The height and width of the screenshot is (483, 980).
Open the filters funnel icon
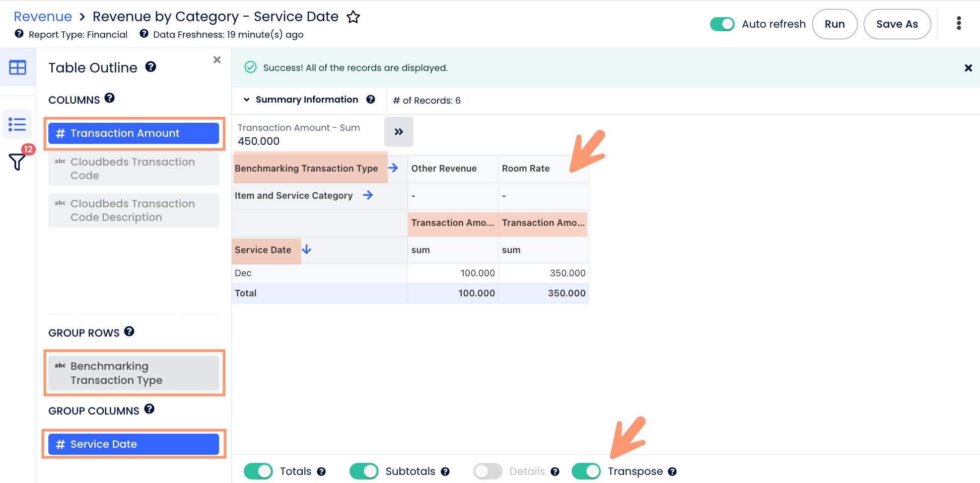[17, 162]
